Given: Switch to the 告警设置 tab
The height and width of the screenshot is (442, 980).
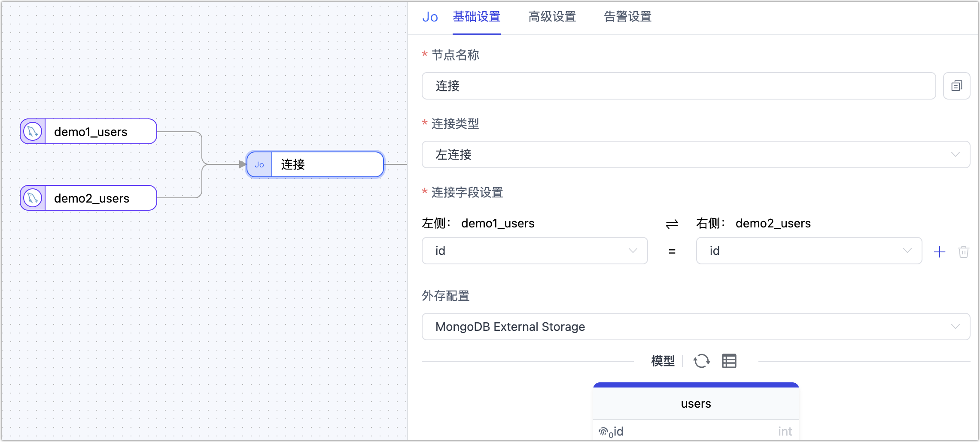Looking at the screenshot, I should [627, 17].
